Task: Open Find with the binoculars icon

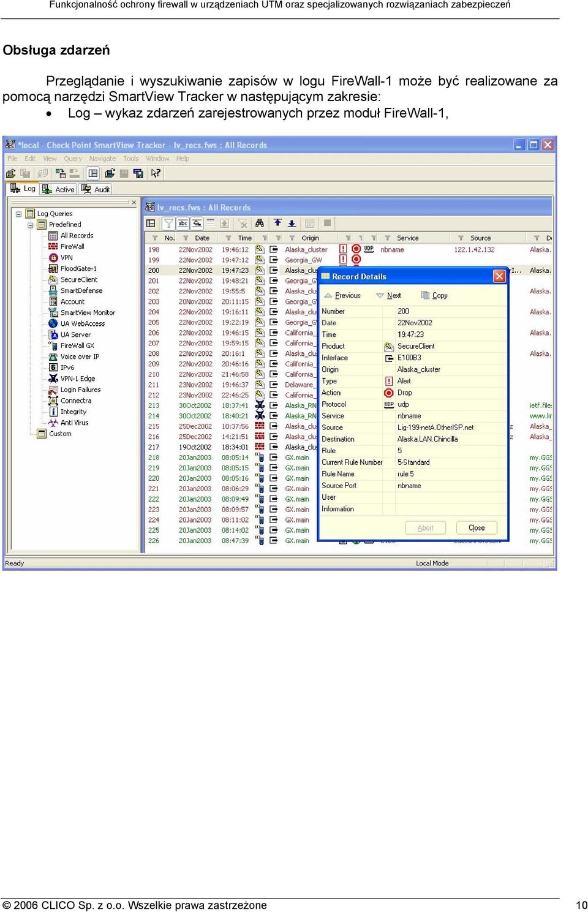Action: 260,224
